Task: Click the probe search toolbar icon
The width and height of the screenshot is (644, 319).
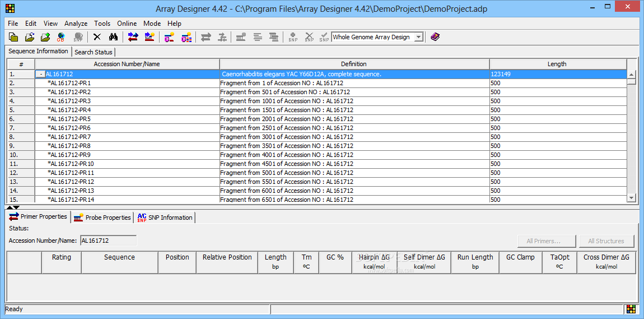Action: 149,37
